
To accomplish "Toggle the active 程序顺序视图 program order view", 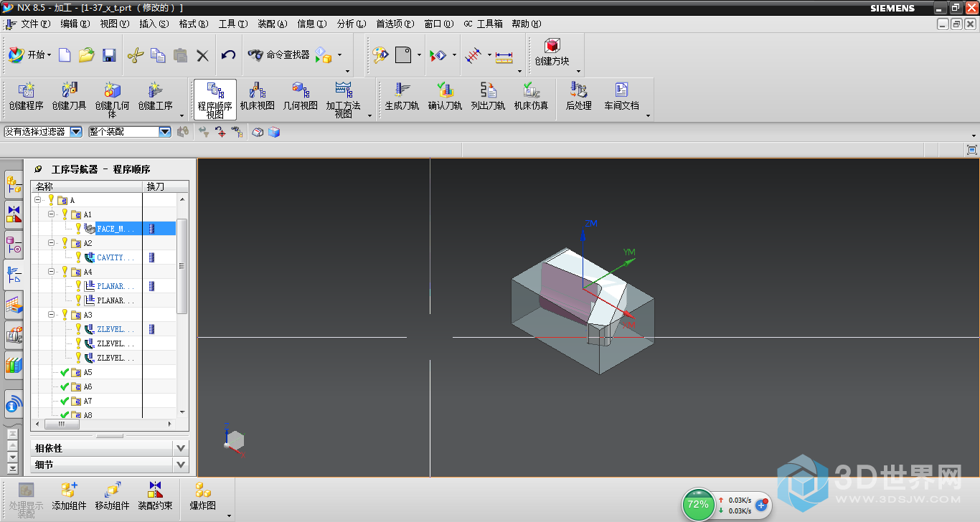I will 215,99.
